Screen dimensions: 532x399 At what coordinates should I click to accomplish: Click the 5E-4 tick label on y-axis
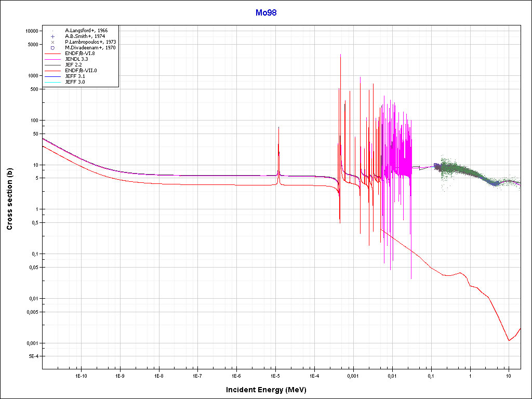click(x=33, y=356)
